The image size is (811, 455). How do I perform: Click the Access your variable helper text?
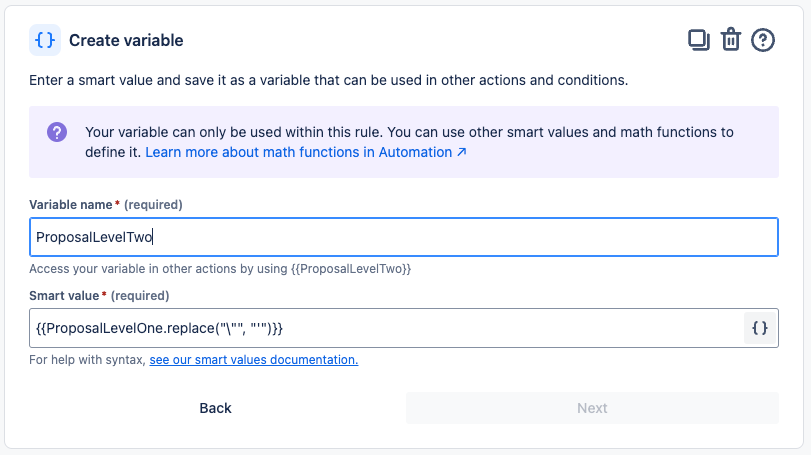click(x=220, y=269)
